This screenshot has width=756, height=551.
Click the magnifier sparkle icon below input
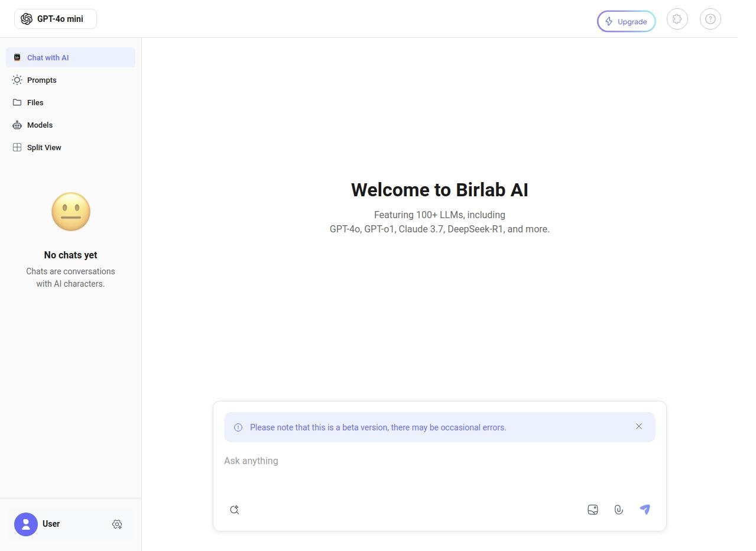click(235, 510)
